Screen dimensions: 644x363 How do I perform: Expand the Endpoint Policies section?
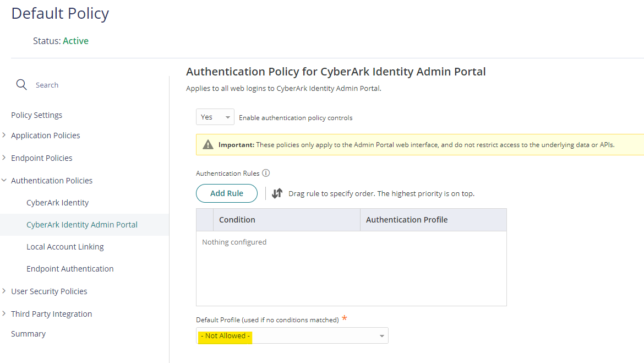4,158
